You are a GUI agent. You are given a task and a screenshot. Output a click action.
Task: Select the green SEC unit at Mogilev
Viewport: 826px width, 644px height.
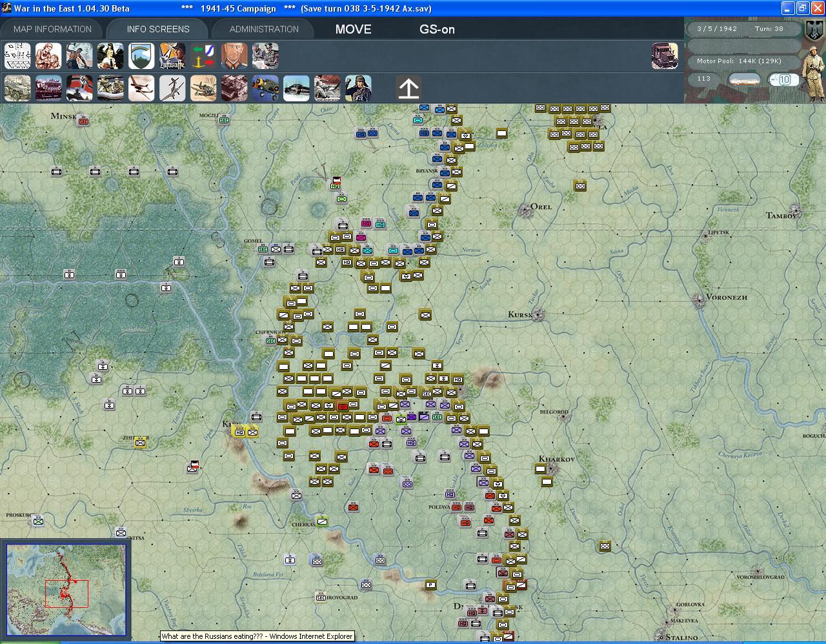tap(224, 119)
